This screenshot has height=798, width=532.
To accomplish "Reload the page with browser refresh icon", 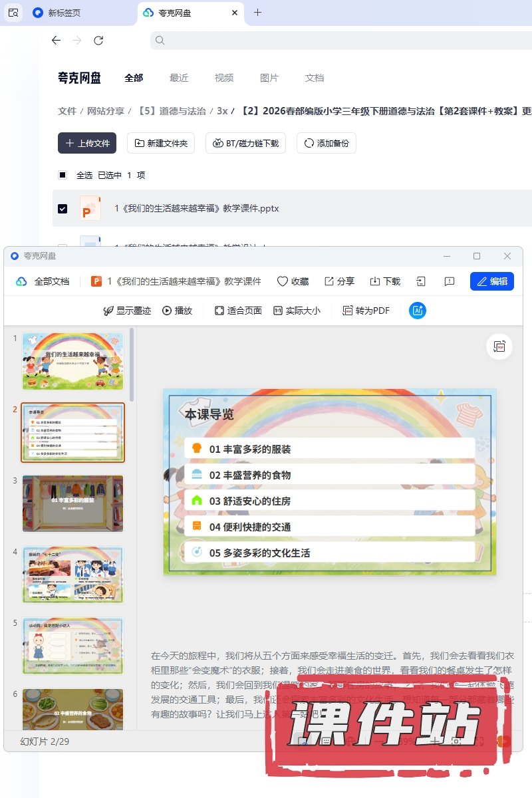I will point(98,41).
